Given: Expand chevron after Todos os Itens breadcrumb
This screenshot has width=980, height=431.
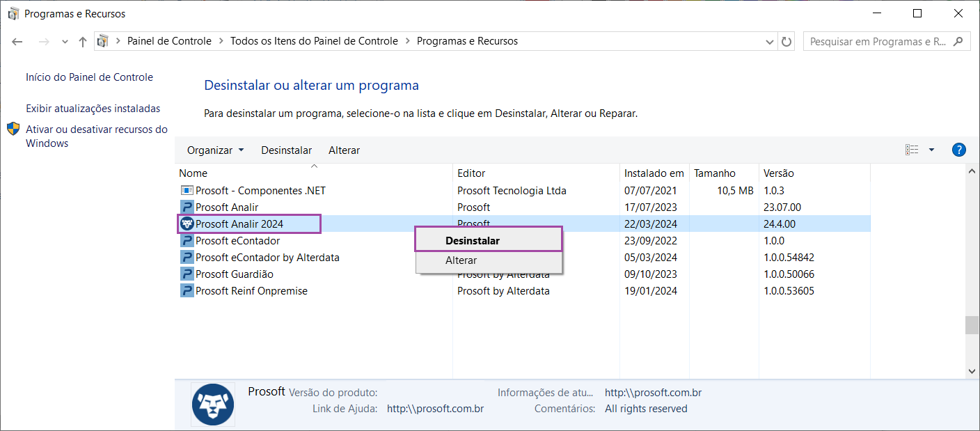Looking at the screenshot, I should click(x=408, y=42).
